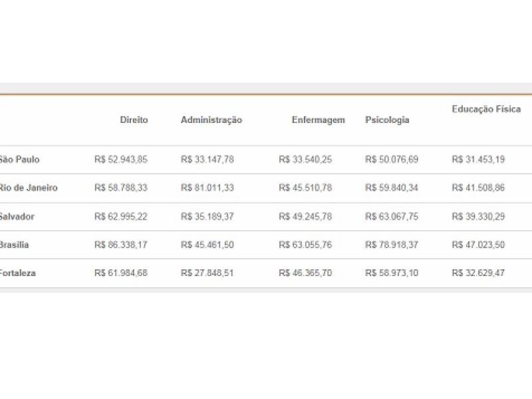Click Salvador Psicologia value R$ 63.067,75
Viewport: 532px width, 399px height.
click(392, 217)
